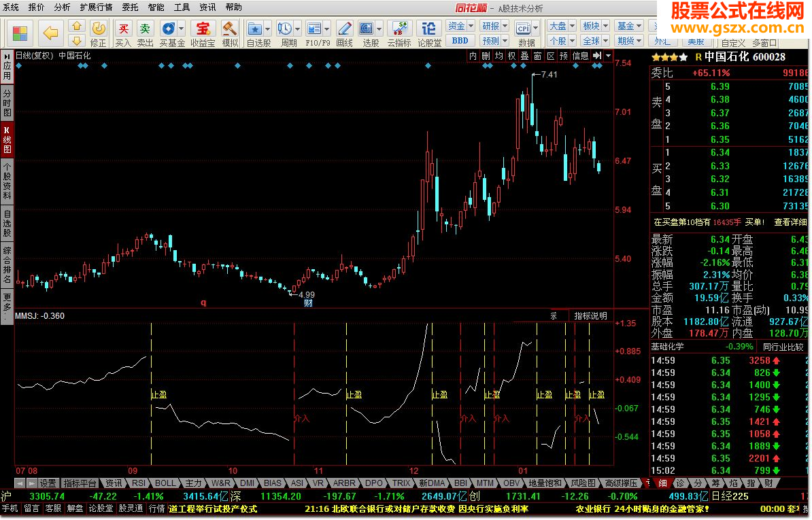The image size is (812, 520).
Task: Open 股灵通 in bottom status bar
Action: [131, 509]
